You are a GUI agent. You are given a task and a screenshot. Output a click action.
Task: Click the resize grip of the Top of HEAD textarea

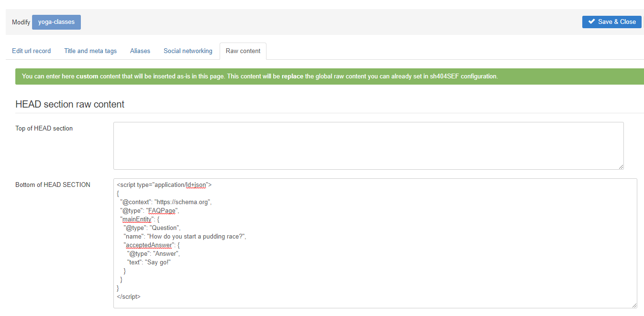[621, 166]
